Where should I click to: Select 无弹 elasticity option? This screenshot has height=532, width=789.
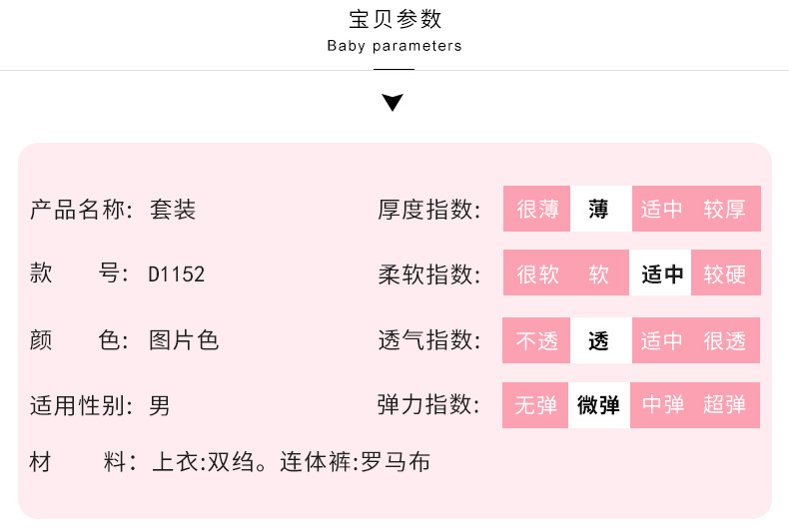(536, 405)
